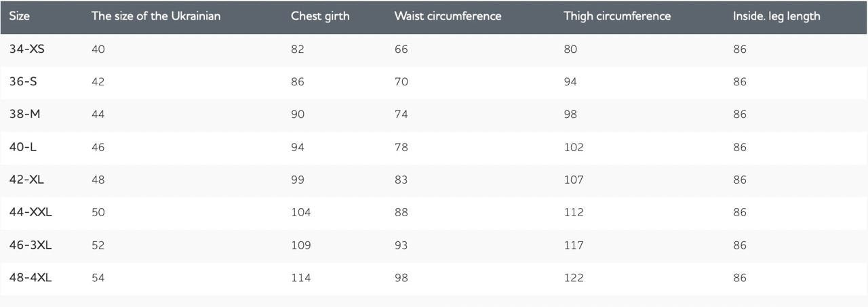The image size is (868, 307).
Task: Select the 48-4XL size row label
Action: click(x=31, y=277)
